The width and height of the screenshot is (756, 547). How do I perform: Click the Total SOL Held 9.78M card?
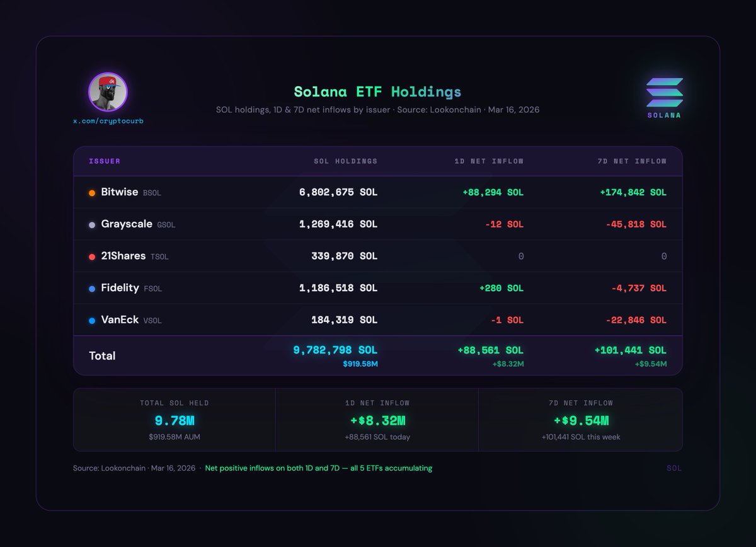(x=175, y=420)
